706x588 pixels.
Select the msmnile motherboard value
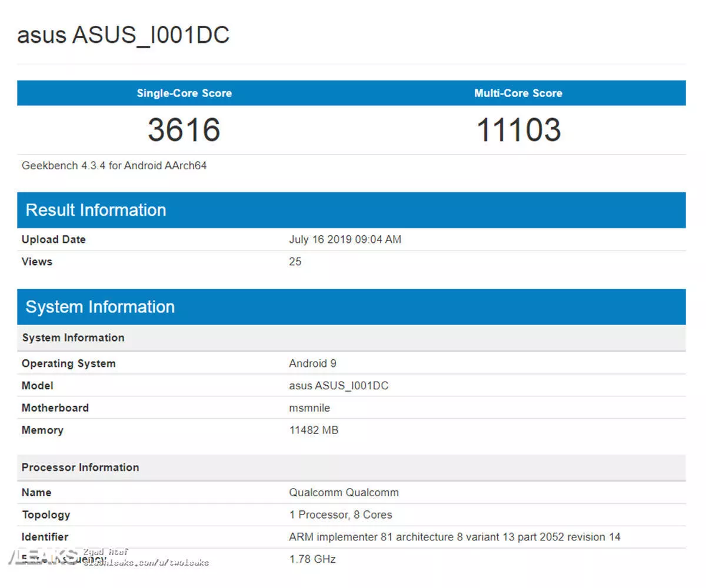tap(309, 408)
